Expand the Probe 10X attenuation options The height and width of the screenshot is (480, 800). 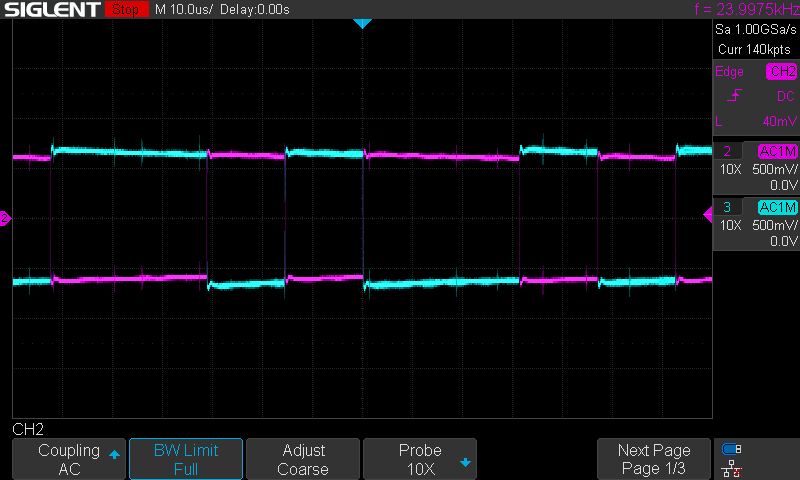[x=419, y=459]
